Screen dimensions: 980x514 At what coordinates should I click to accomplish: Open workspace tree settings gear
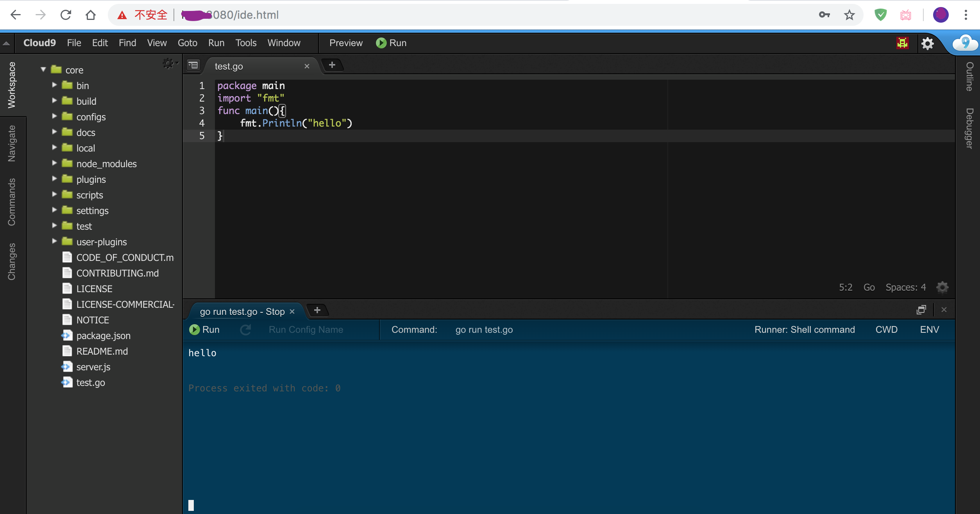click(168, 64)
